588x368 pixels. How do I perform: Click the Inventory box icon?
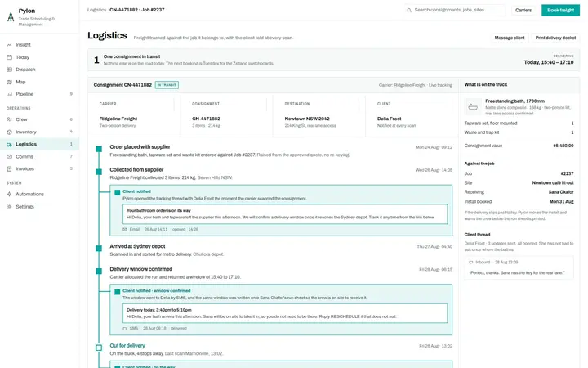[9, 132]
